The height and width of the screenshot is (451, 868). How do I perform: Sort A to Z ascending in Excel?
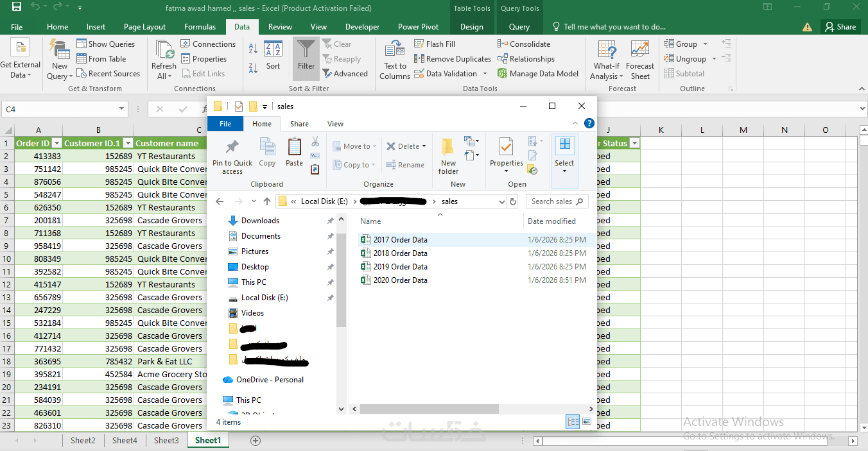click(x=253, y=49)
